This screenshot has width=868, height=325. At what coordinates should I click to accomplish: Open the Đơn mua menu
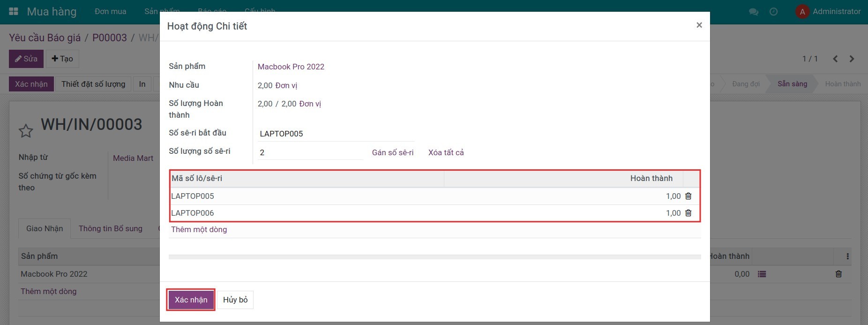tap(110, 12)
